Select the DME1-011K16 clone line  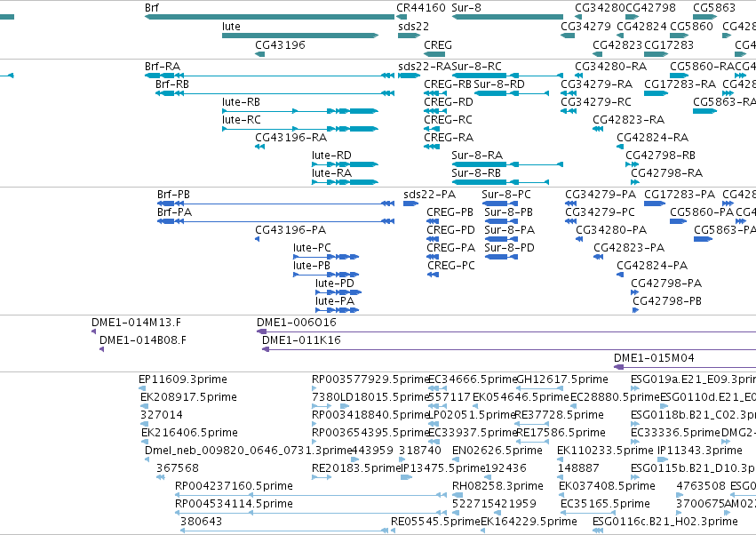(x=509, y=348)
